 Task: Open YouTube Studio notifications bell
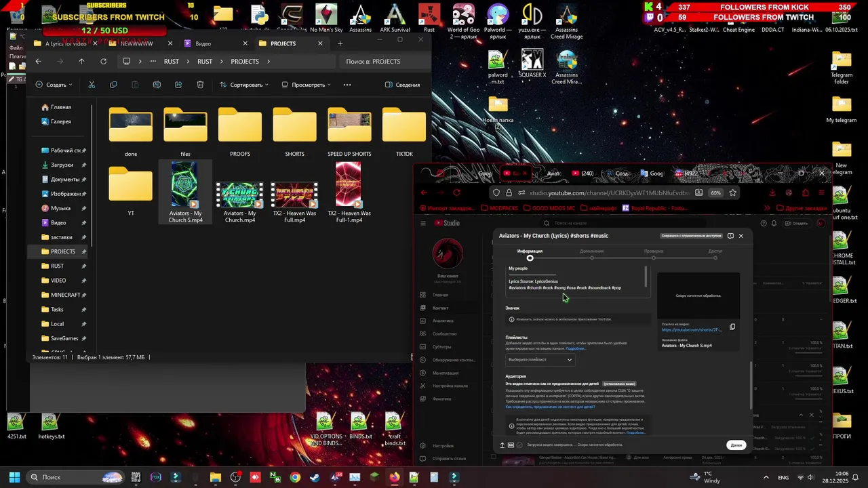click(x=774, y=223)
